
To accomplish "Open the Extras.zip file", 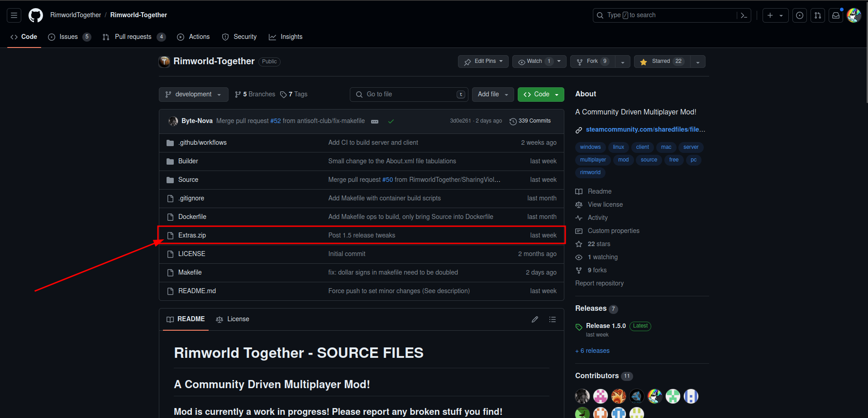I will 192,235.
